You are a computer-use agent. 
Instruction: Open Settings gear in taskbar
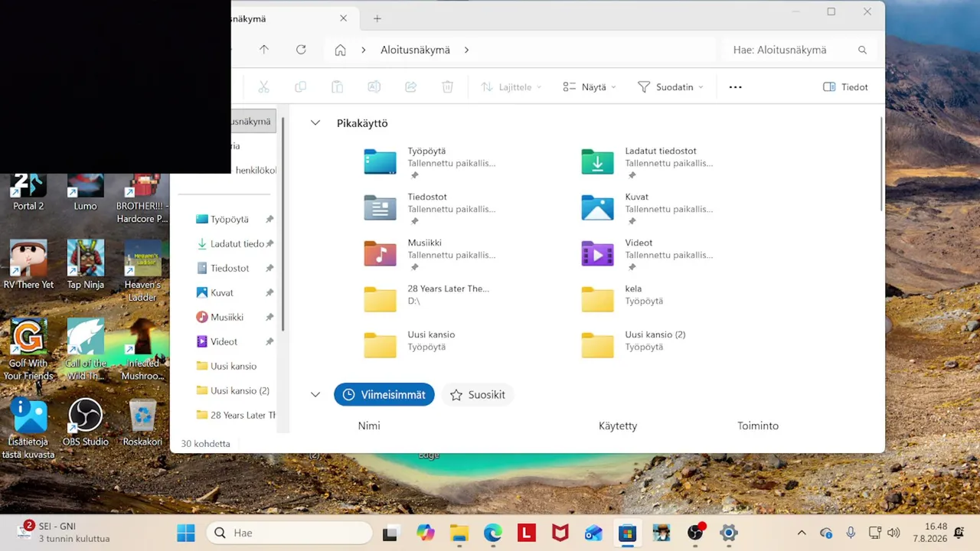729,533
